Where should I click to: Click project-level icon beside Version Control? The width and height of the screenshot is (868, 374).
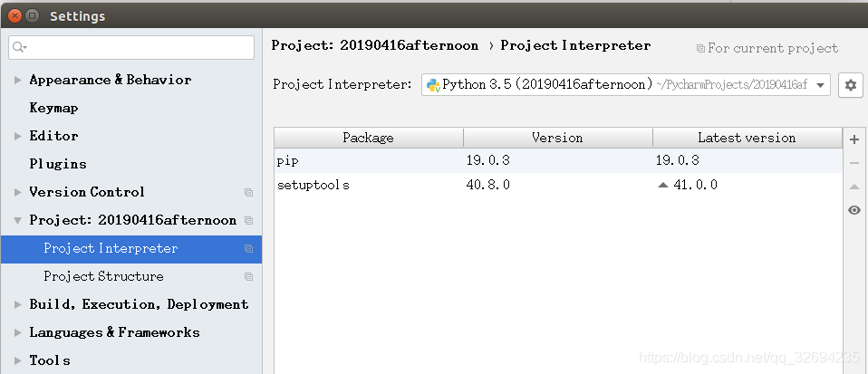[x=248, y=193]
